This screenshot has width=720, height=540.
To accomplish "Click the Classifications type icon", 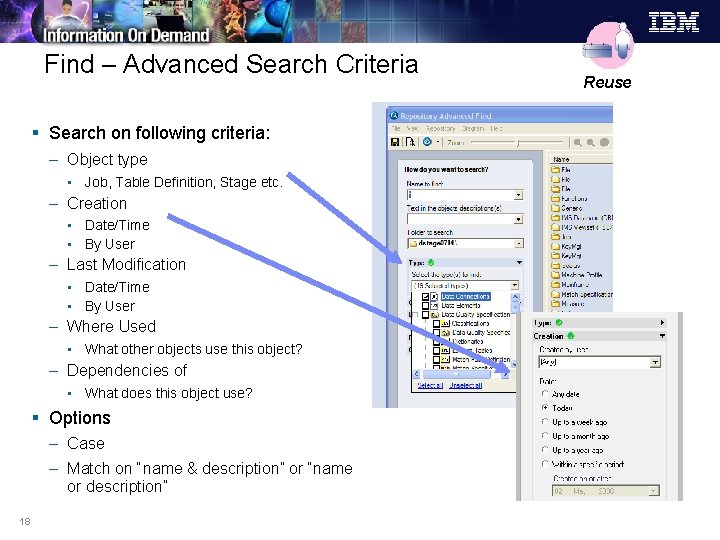I will pyautogui.click(x=445, y=323).
